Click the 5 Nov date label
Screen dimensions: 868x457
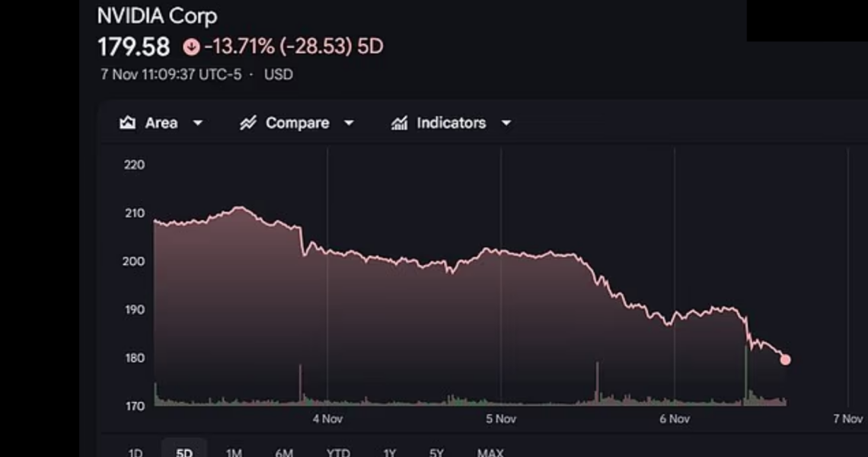coord(500,418)
